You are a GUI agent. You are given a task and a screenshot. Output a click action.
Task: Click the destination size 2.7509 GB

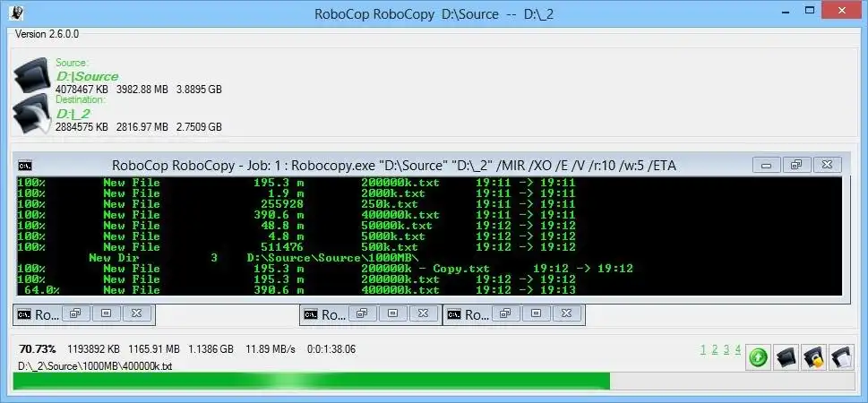click(x=199, y=127)
